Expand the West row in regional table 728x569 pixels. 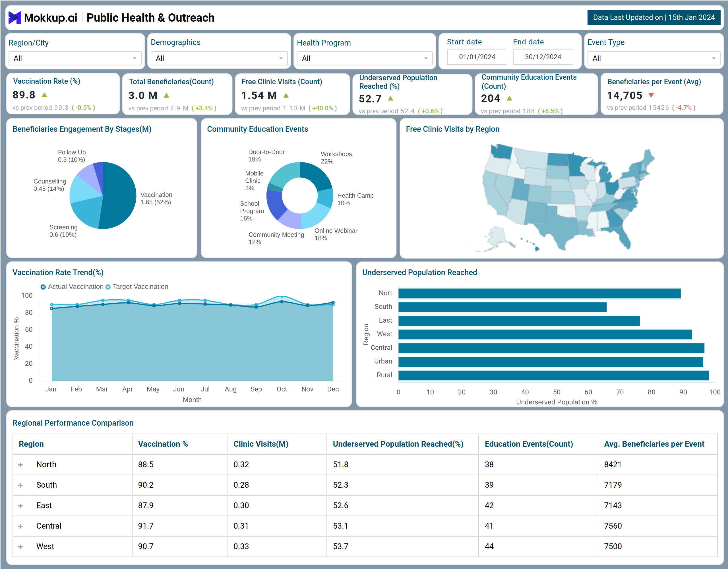point(21,547)
